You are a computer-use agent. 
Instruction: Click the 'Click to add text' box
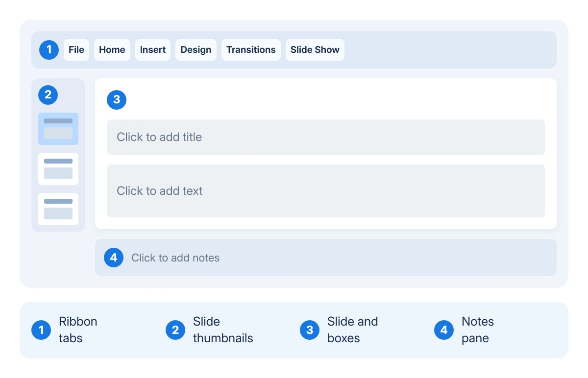[x=326, y=191]
